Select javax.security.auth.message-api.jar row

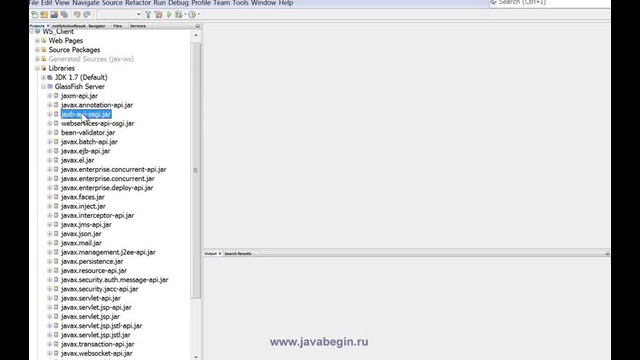(114, 280)
